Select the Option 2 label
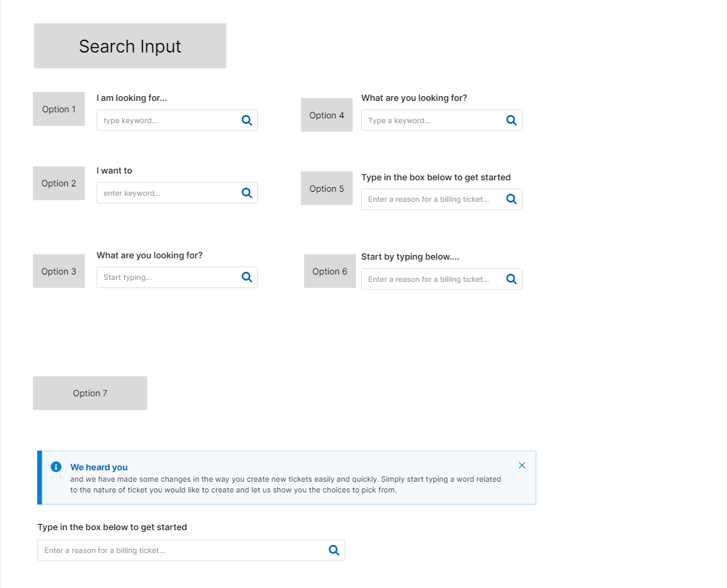727x588 pixels. coord(59,183)
